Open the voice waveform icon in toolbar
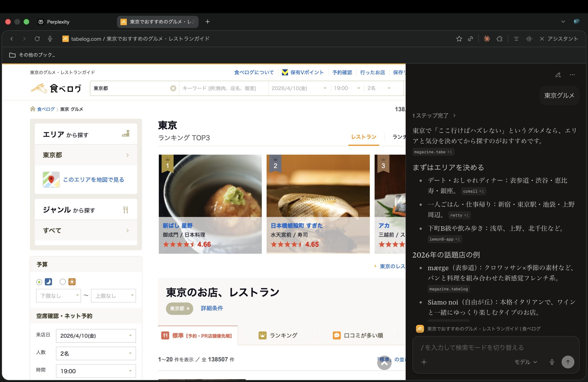Viewport: 588px width, 382px height. [x=529, y=39]
